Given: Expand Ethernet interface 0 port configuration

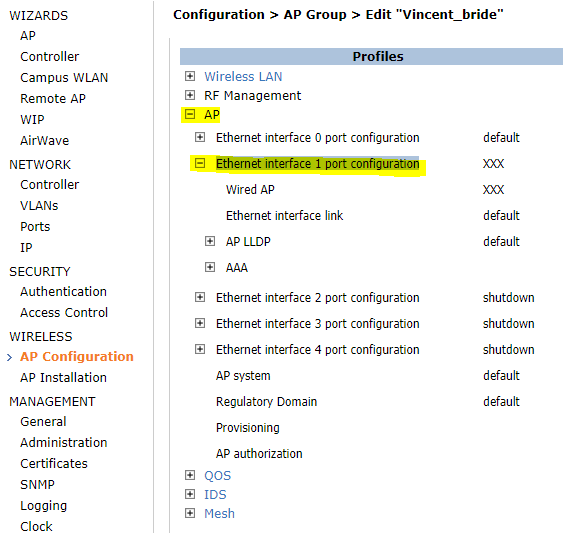Looking at the screenshot, I should pos(200,137).
